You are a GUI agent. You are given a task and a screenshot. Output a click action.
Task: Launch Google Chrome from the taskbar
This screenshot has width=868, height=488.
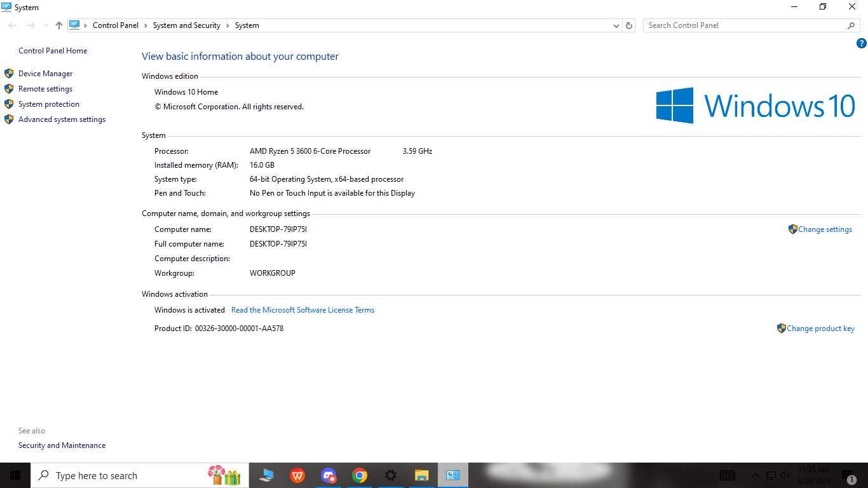coord(360,475)
